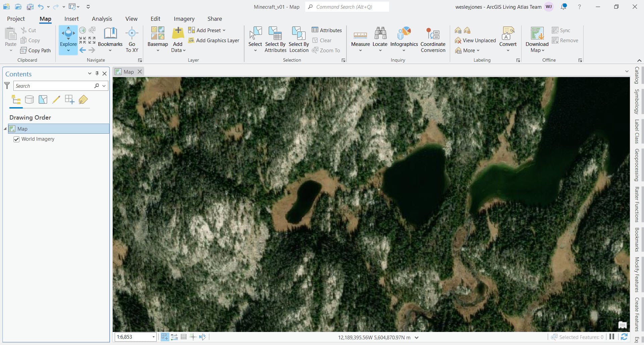Pause map drawing
644x345 pixels.
[x=612, y=337]
